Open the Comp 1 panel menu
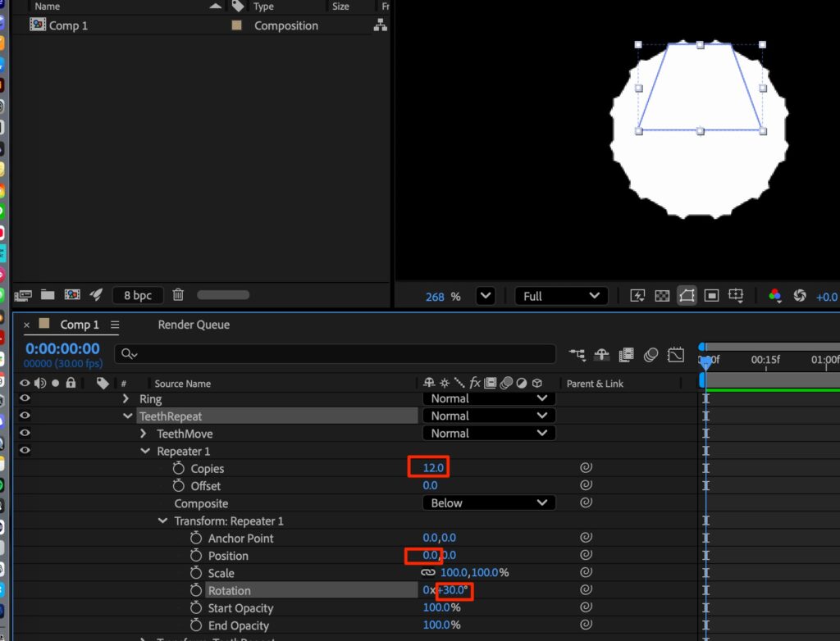This screenshot has width=840, height=641. point(115,325)
